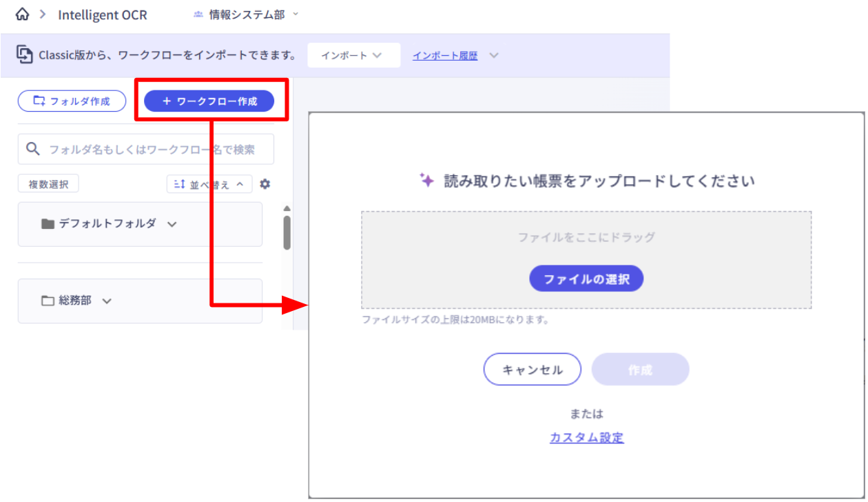
Task: Open the 並べ替え sort menu
Action: click(x=209, y=184)
